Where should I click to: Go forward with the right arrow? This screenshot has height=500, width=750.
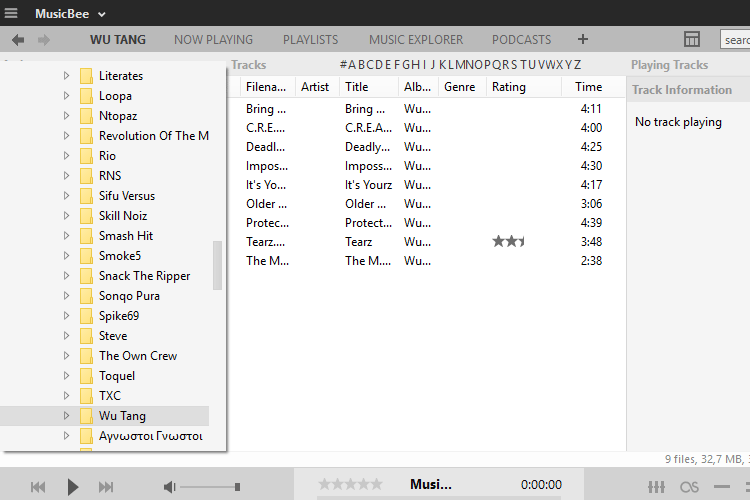click(x=44, y=40)
